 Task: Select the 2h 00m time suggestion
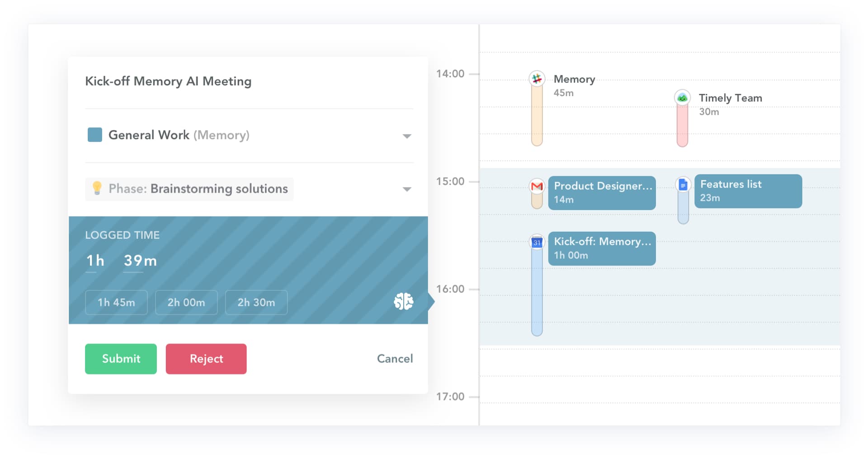tap(186, 302)
